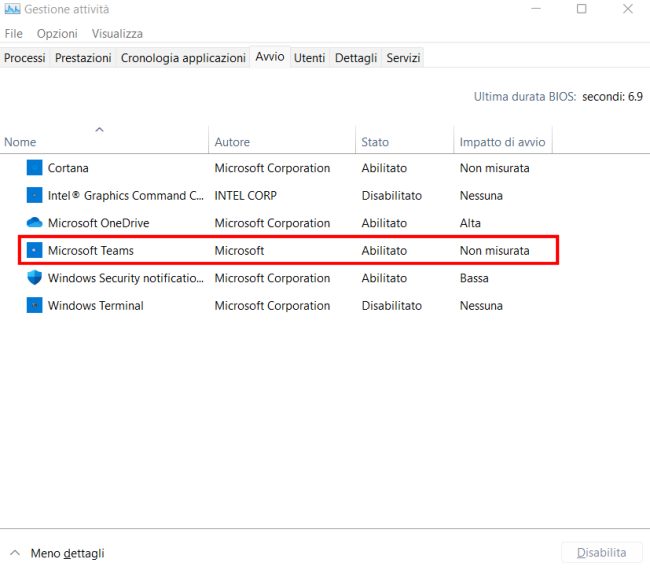Click the Windows Terminal icon

[34, 306]
